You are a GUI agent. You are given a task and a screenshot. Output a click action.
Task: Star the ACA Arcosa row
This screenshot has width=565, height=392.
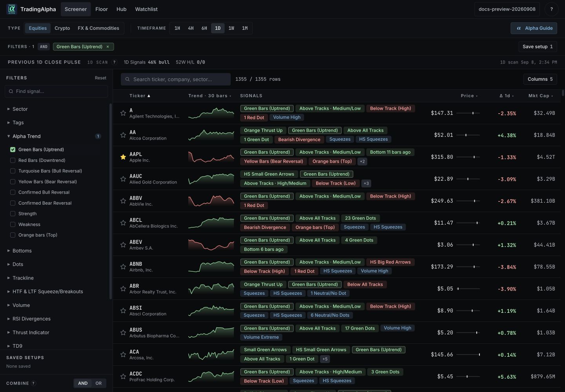click(x=123, y=354)
